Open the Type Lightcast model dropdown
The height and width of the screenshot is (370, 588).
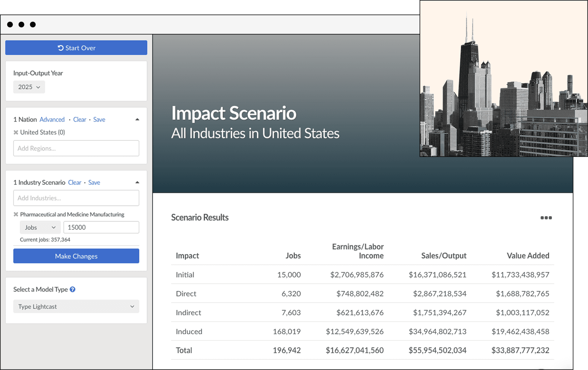tap(76, 306)
